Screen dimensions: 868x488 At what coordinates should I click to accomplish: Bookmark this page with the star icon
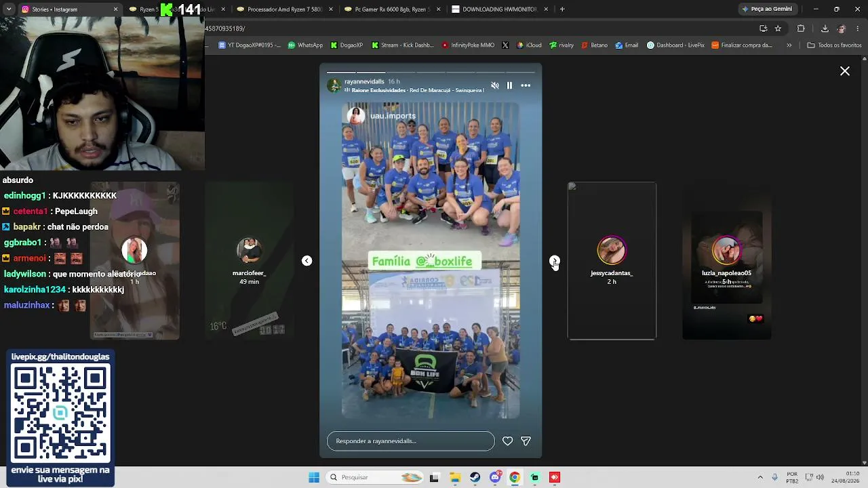pyautogui.click(x=778, y=28)
